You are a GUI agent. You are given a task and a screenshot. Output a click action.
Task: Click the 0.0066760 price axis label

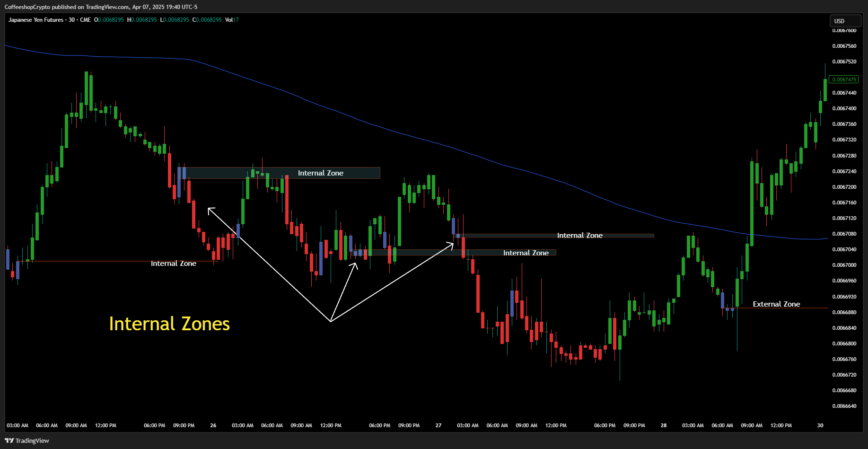(844, 359)
